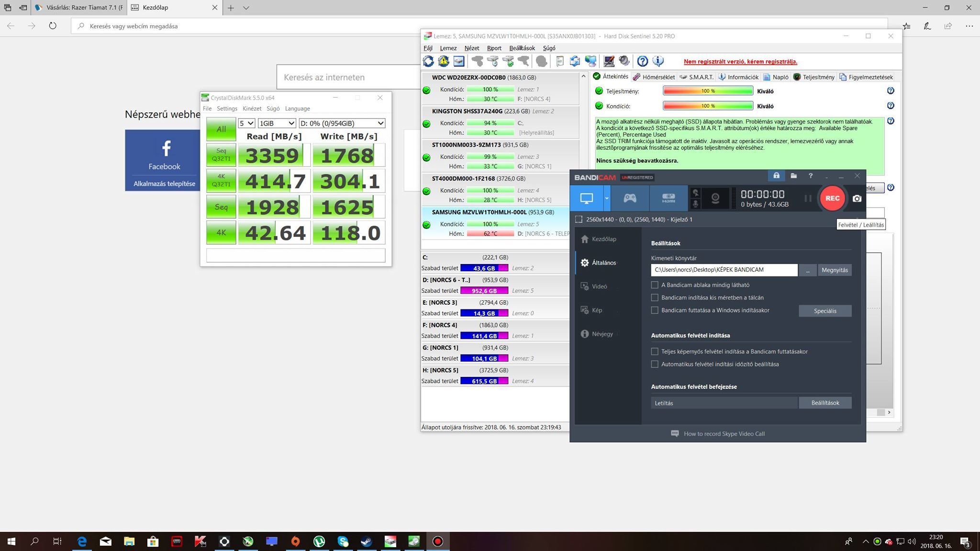Screen dimensions: 980x551
Task: Open the drive dropdown showing D: 0%
Action: 342,123
